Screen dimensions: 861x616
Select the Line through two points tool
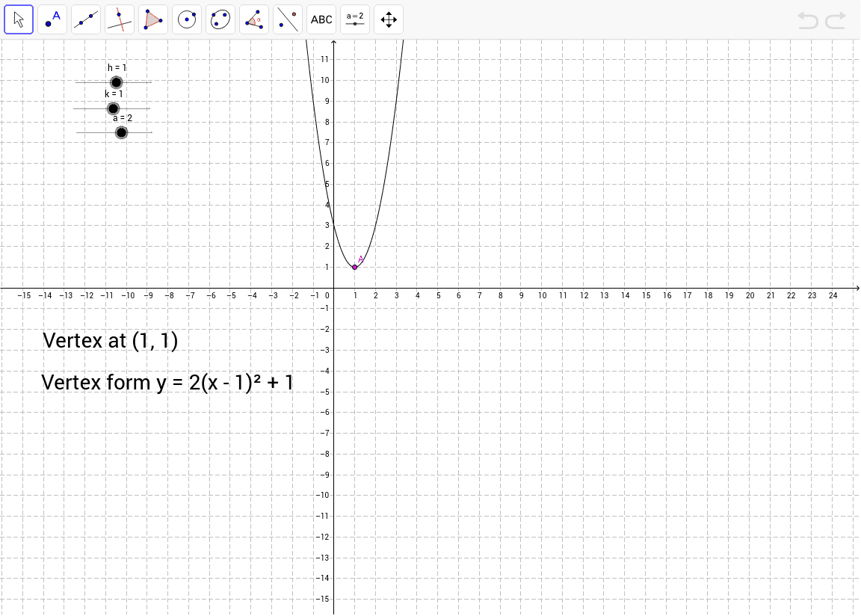(86, 19)
